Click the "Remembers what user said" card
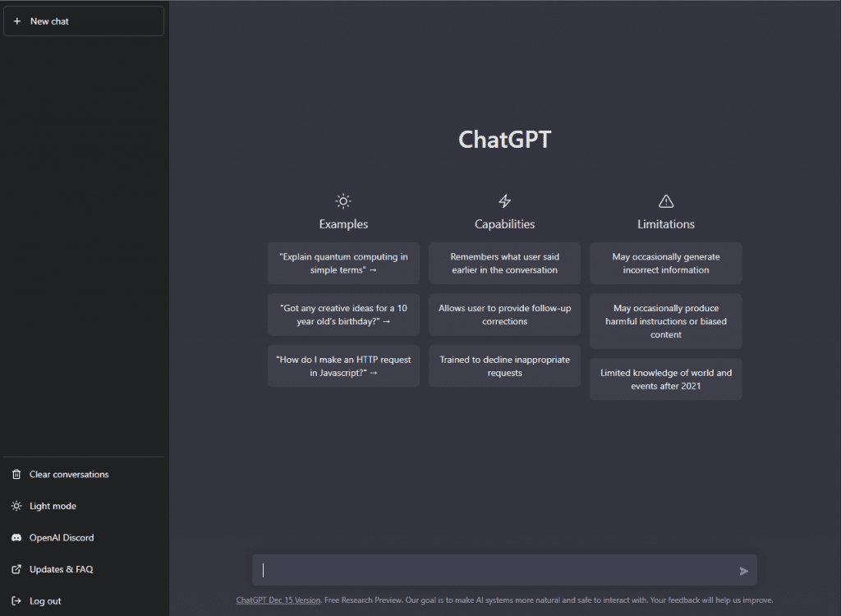The width and height of the screenshot is (841, 616). pyautogui.click(x=505, y=264)
